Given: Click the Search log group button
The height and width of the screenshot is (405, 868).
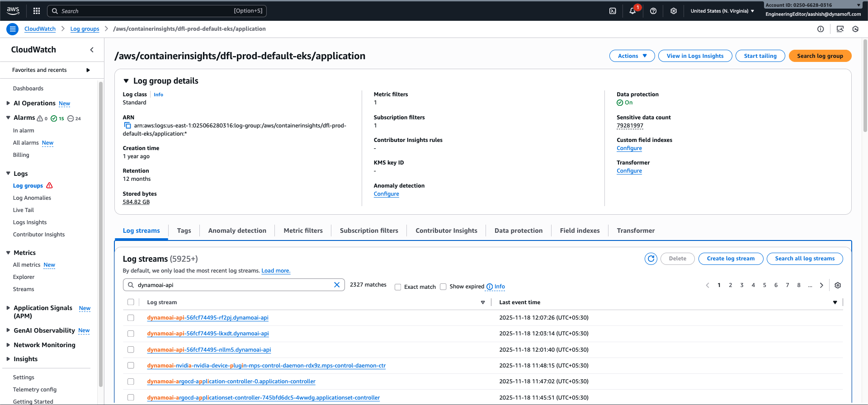Looking at the screenshot, I should pyautogui.click(x=820, y=56).
